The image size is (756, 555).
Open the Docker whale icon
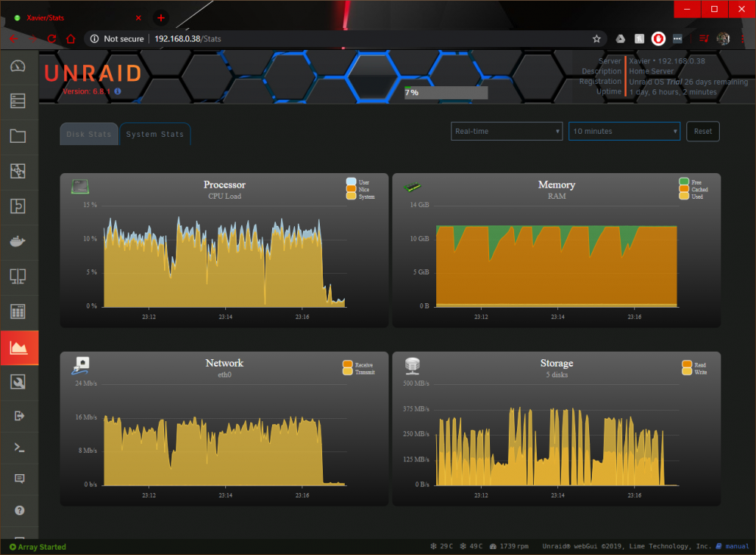[18, 241]
